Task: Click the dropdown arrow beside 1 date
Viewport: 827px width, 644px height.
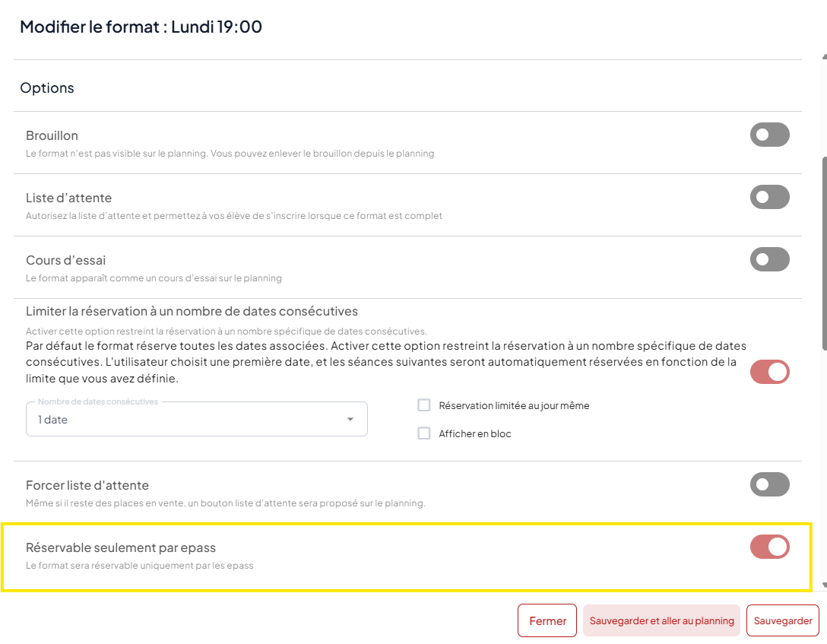Action: [x=350, y=419]
